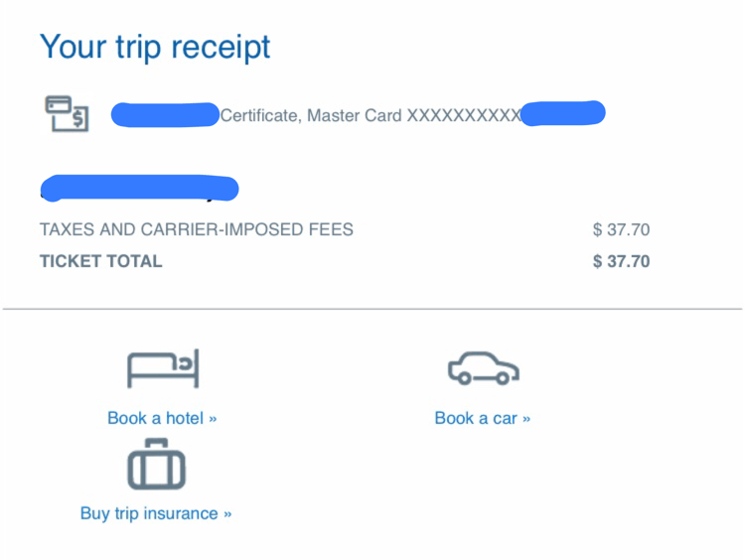Image resolution: width=745 pixels, height=560 pixels.
Task: Click the horizontal divider line below totals
Action: pyautogui.click(x=372, y=309)
